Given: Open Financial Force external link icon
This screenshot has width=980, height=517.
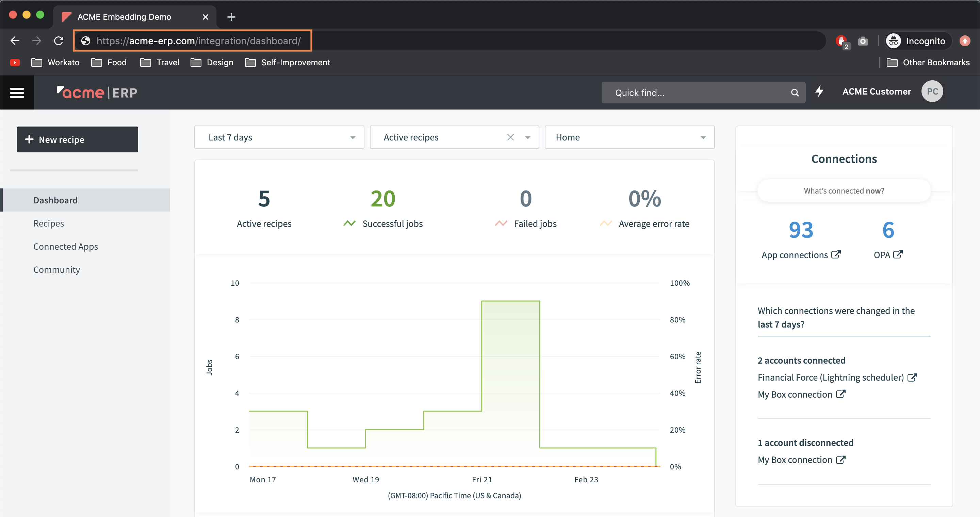Looking at the screenshot, I should pyautogui.click(x=912, y=377).
